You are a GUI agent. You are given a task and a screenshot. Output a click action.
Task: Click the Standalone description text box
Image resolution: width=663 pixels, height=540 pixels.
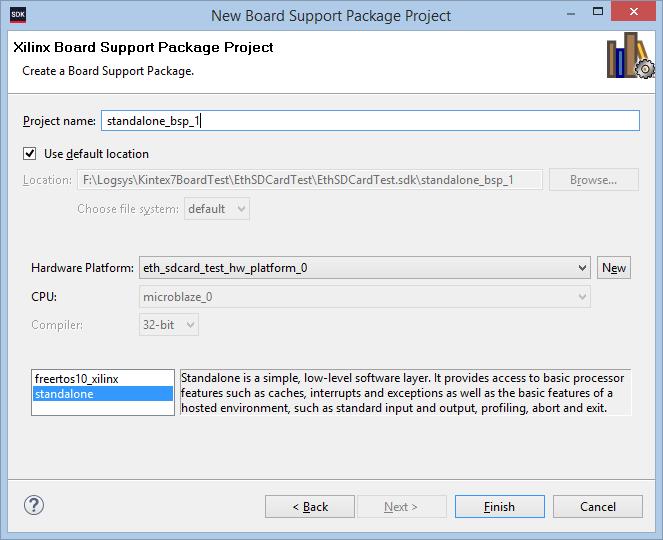pyautogui.click(x=405, y=393)
